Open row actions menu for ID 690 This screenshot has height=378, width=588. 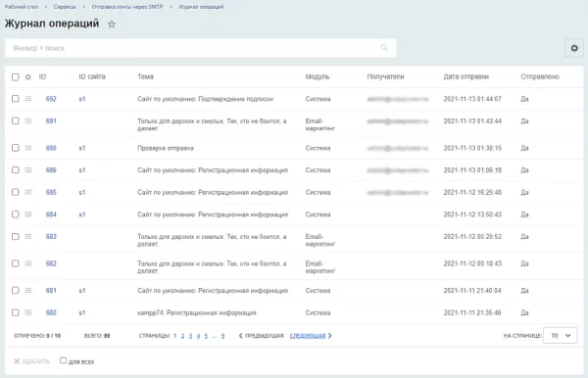click(x=28, y=148)
